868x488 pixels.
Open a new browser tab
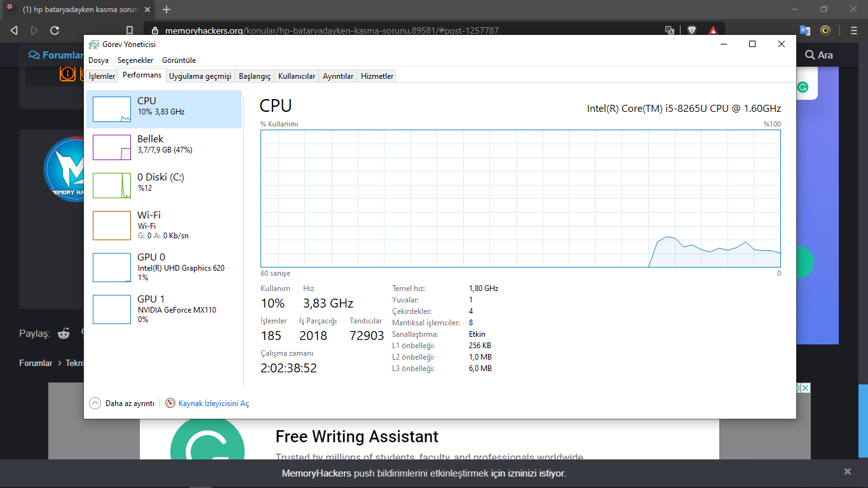166,10
